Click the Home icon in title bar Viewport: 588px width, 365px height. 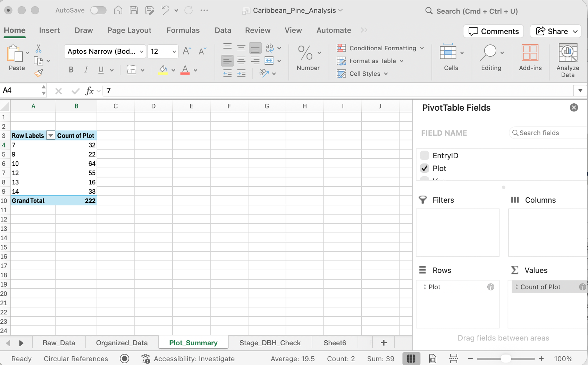[x=118, y=10]
